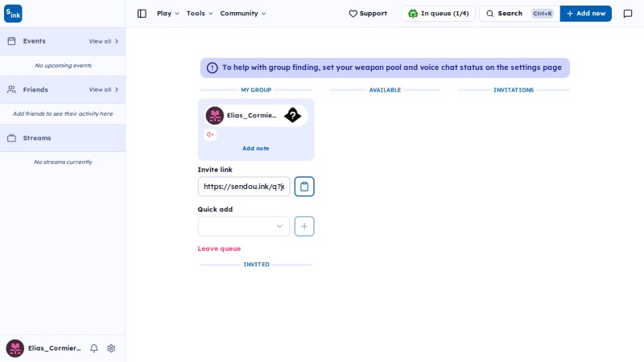
Task: Open settings gear icon
Action: [111, 348]
